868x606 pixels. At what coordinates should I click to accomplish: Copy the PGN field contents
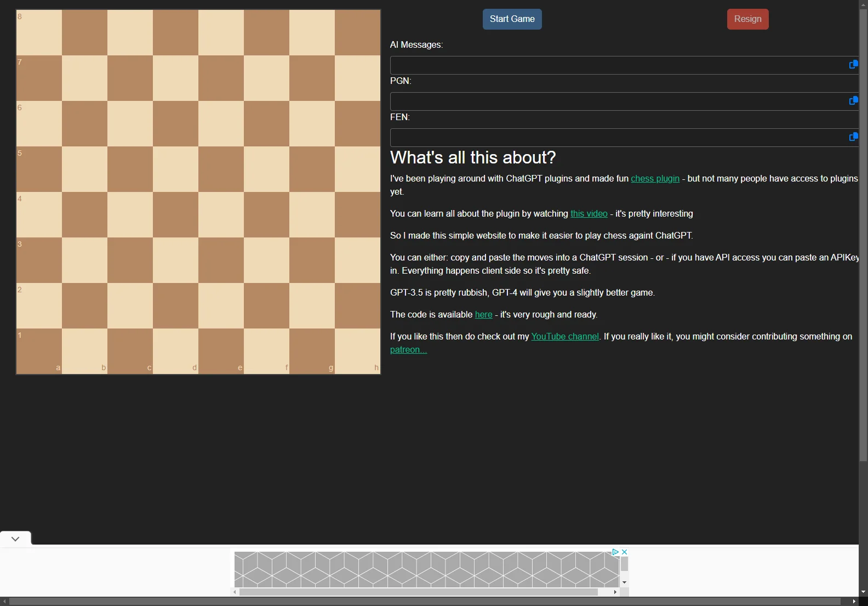point(853,101)
